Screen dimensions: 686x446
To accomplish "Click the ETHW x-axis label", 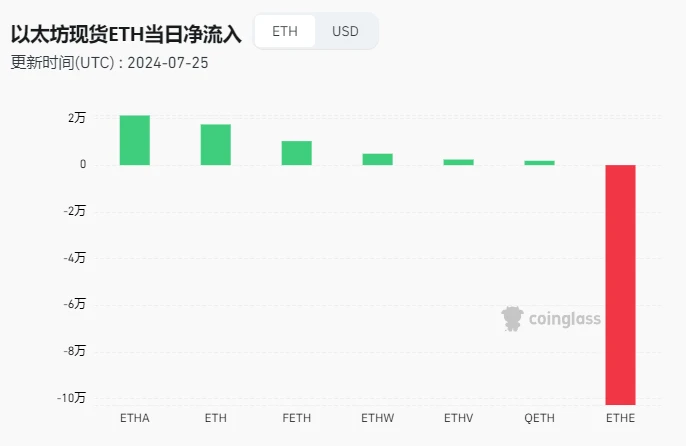I will (377, 417).
